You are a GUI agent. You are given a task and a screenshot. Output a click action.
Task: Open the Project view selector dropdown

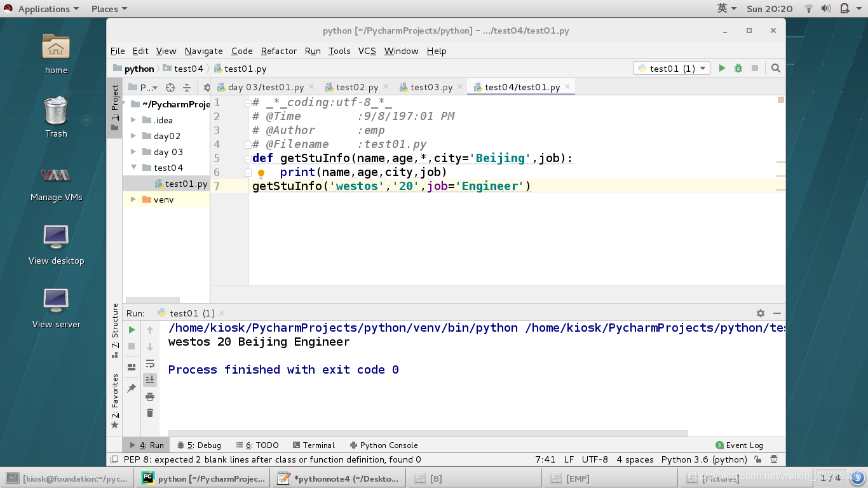(144, 88)
